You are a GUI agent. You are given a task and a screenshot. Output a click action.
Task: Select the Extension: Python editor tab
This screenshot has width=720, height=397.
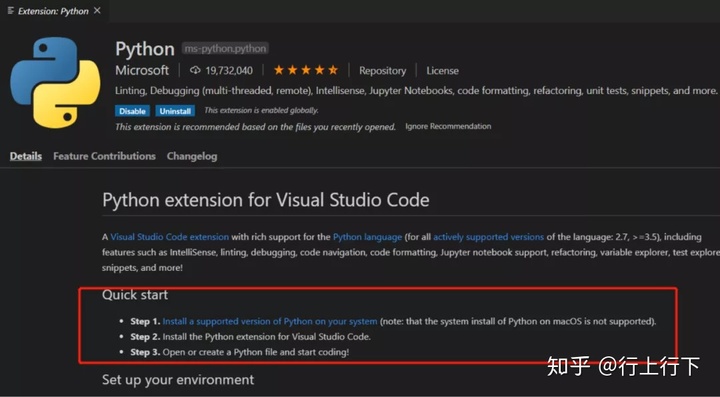(54, 11)
